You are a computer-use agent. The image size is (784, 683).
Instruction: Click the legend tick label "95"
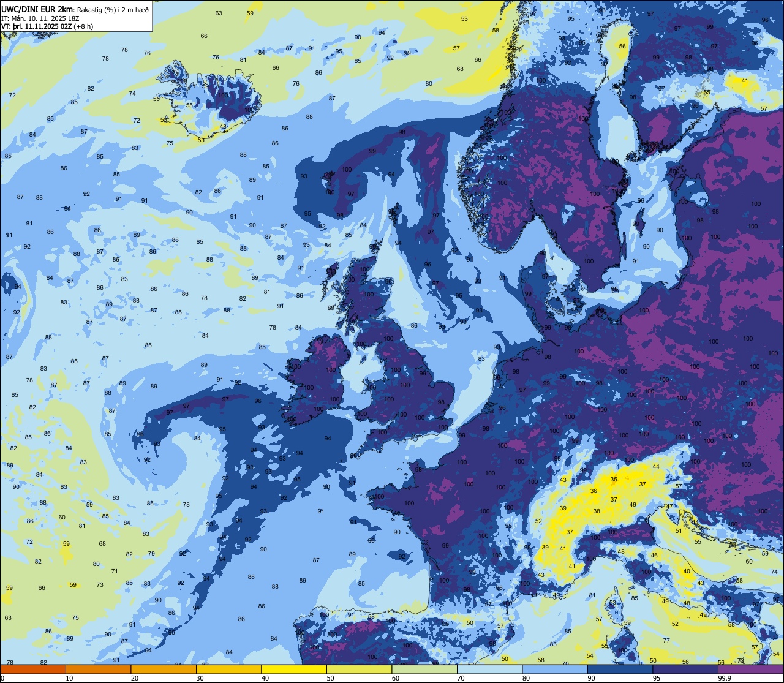point(657,678)
